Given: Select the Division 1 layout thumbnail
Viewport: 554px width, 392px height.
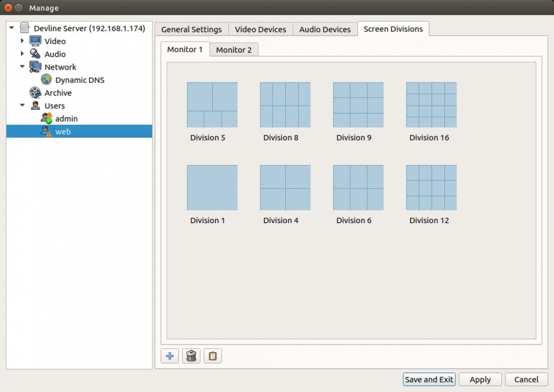Looking at the screenshot, I should [212, 188].
